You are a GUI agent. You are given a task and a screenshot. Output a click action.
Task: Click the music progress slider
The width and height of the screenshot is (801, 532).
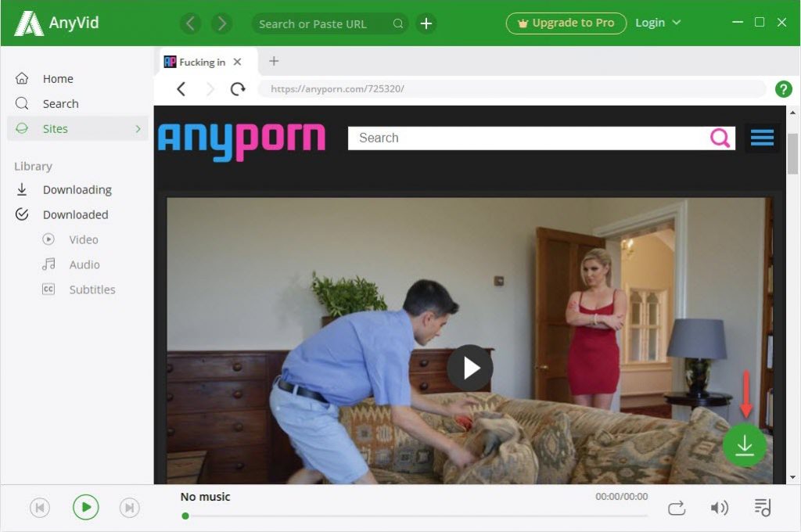415,516
